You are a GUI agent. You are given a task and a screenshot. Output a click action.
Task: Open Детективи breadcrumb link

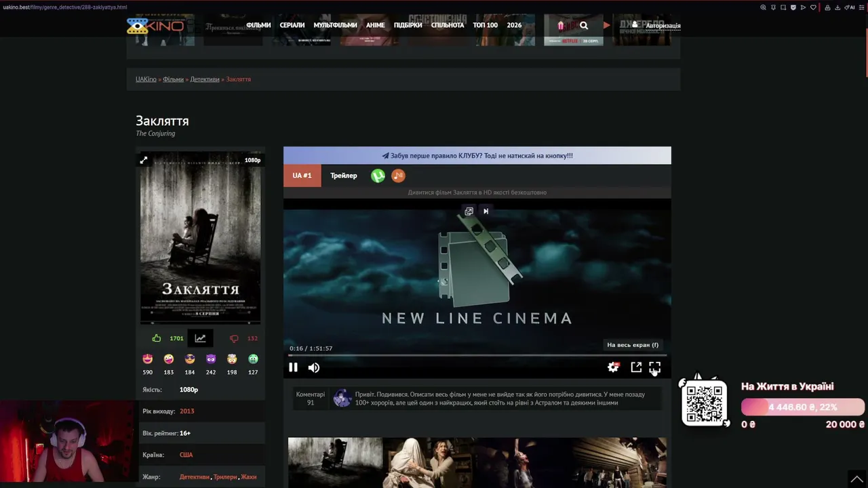tap(205, 79)
